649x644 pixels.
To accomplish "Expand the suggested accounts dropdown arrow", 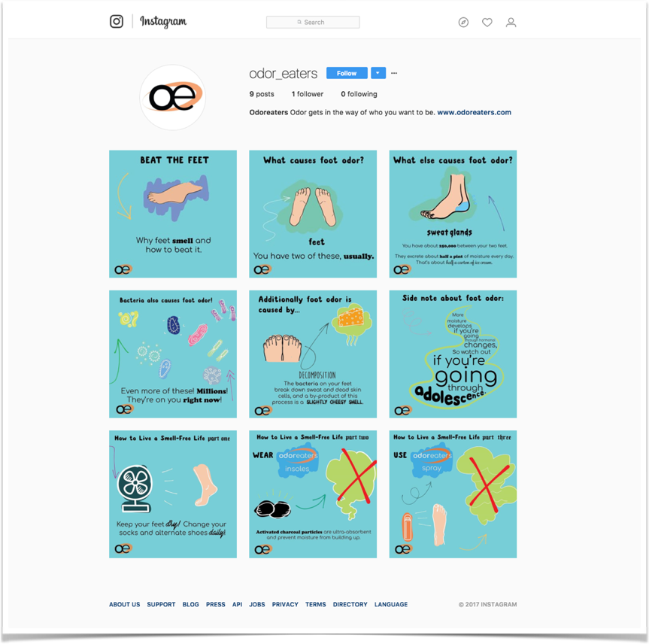I will click(x=378, y=73).
